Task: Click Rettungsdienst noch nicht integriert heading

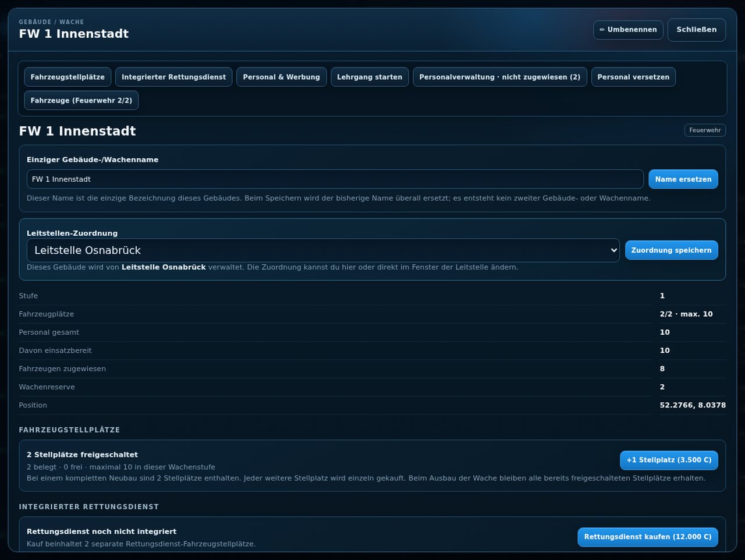Action: pyautogui.click(x=101, y=531)
